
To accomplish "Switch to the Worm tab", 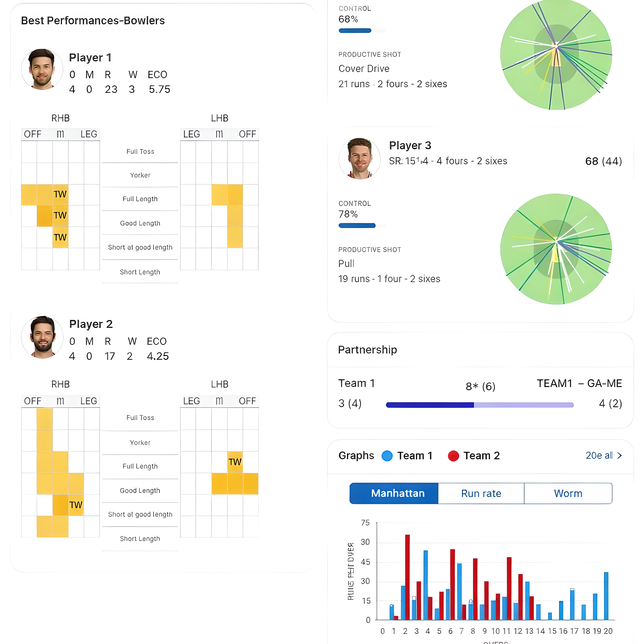I will pos(568,493).
